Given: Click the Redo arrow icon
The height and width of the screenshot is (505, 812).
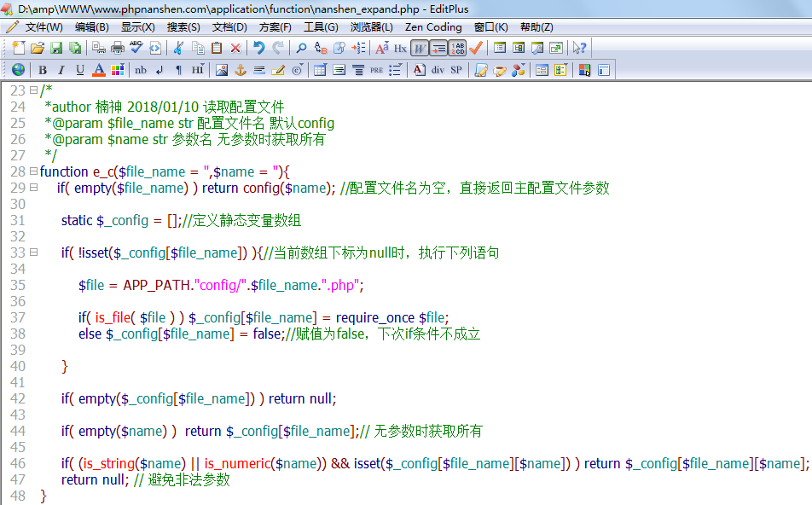Looking at the screenshot, I should pos(278,48).
